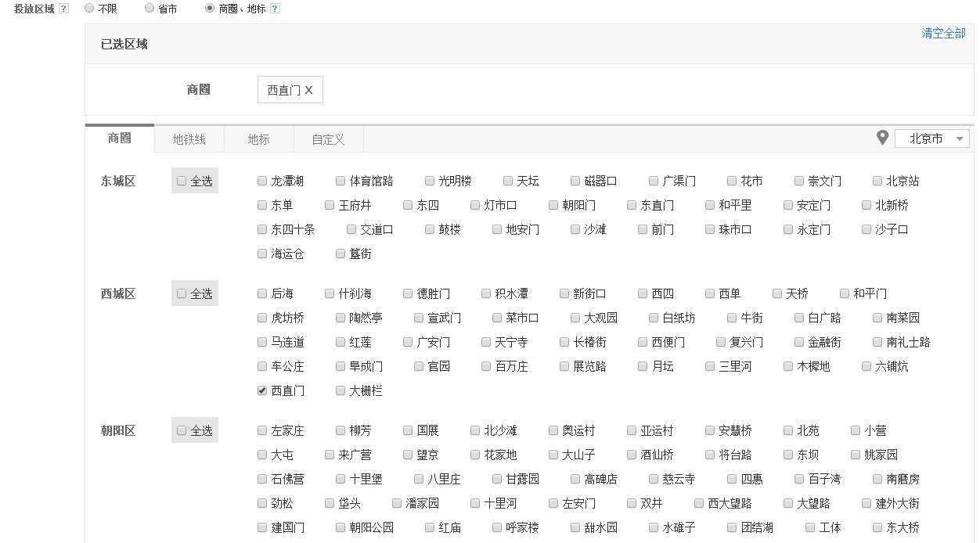
Task: Check the 双井 checkbox
Action: [x=632, y=503]
